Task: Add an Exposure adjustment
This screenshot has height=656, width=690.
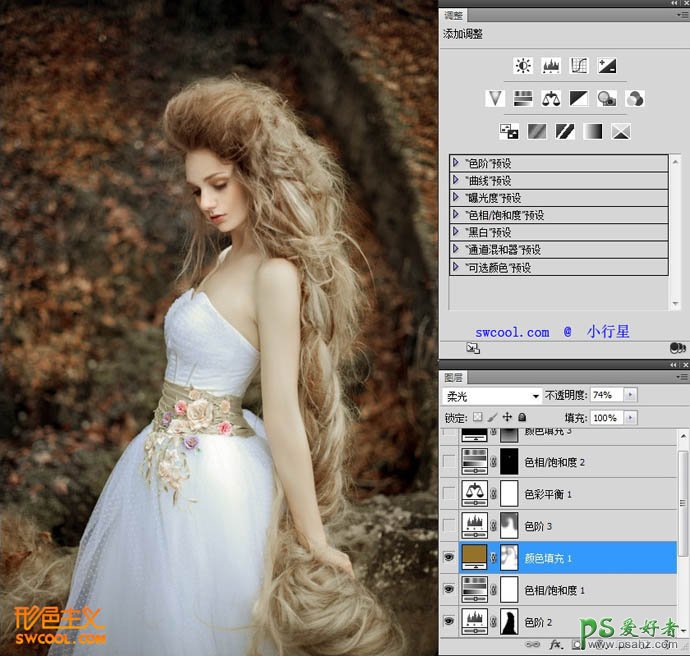Action: pos(606,66)
